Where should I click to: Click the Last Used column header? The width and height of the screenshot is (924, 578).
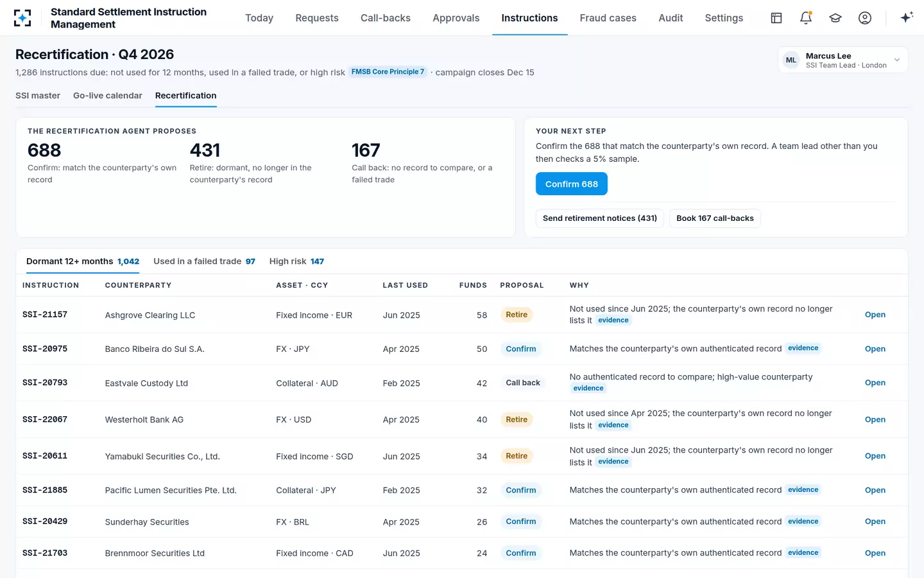click(406, 285)
